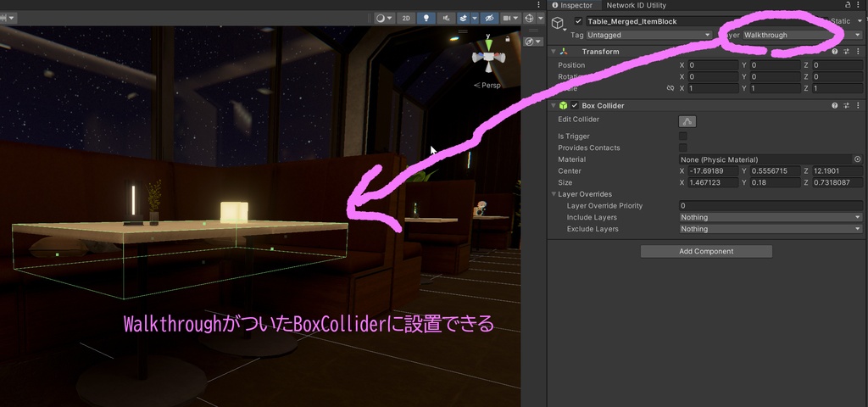
Task: Toggle the GameObject active checkbox
Action: pyautogui.click(x=578, y=21)
